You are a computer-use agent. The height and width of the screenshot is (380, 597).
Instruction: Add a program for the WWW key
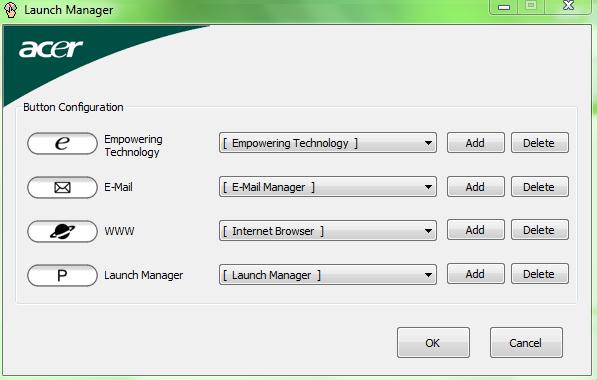[476, 230]
